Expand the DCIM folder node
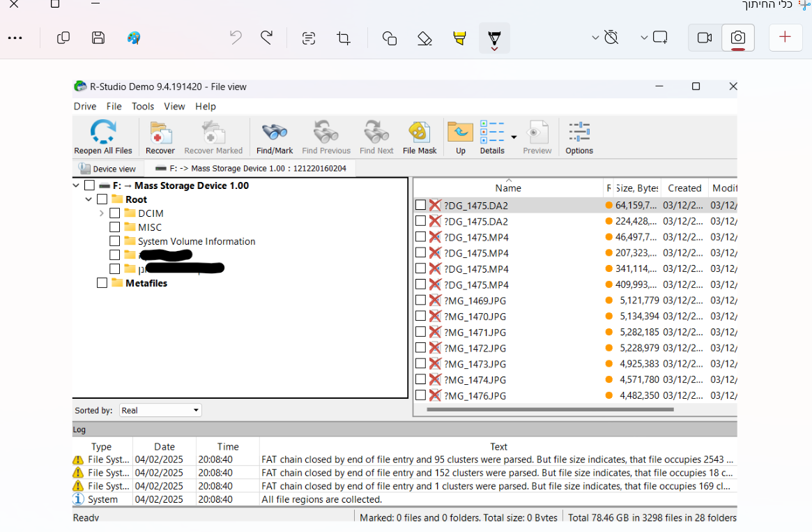This screenshot has width=812, height=532. [102, 213]
